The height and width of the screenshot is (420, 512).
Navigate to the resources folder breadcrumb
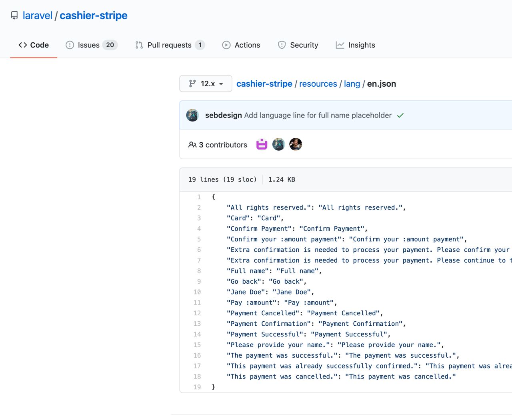(318, 84)
